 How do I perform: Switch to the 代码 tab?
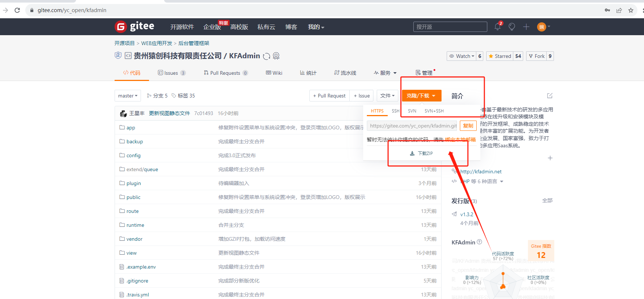[x=132, y=73]
